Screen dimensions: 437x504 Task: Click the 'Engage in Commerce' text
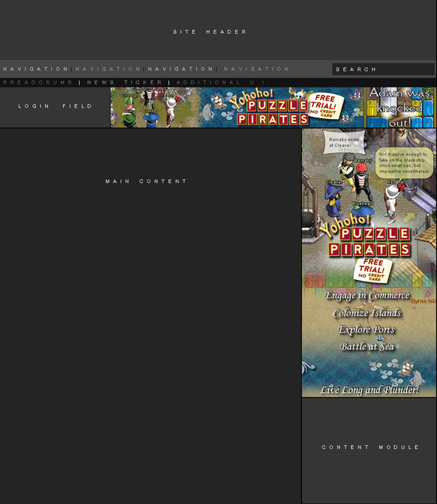[x=367, y=295]
